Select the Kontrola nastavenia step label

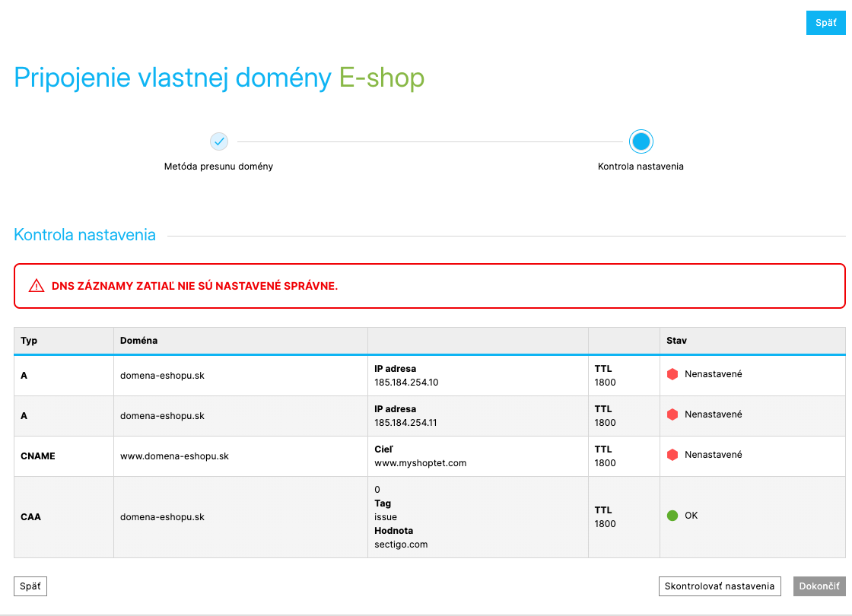click(x=641, y=167)
